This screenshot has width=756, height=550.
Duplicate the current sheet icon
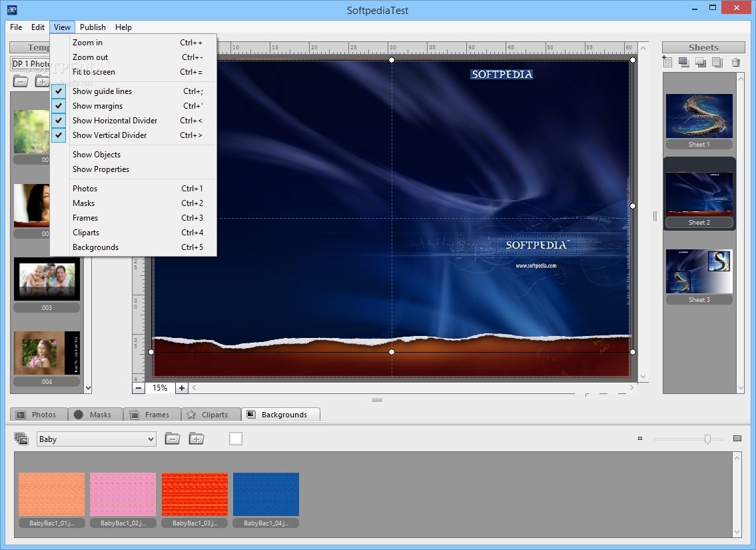[x=717, y=62]
